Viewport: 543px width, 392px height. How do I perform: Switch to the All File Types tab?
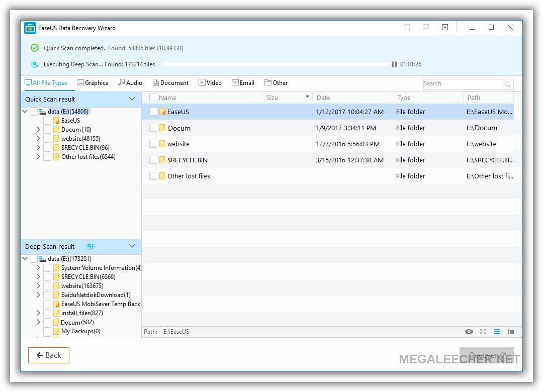[46, 83]
